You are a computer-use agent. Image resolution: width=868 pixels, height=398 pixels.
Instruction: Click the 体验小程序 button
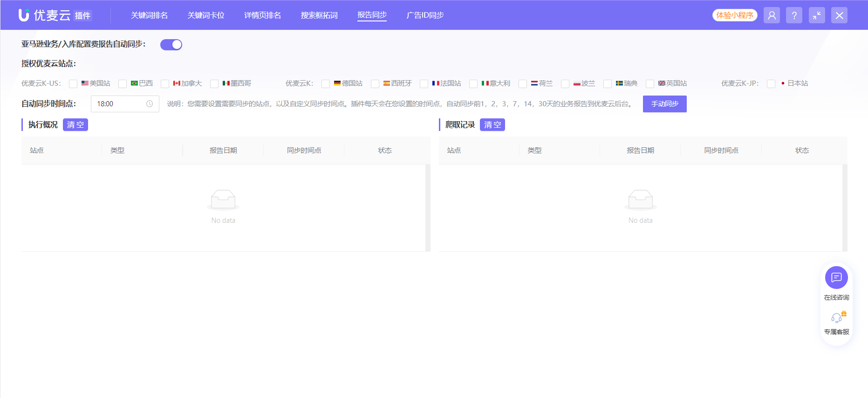(x=735, y=15)
